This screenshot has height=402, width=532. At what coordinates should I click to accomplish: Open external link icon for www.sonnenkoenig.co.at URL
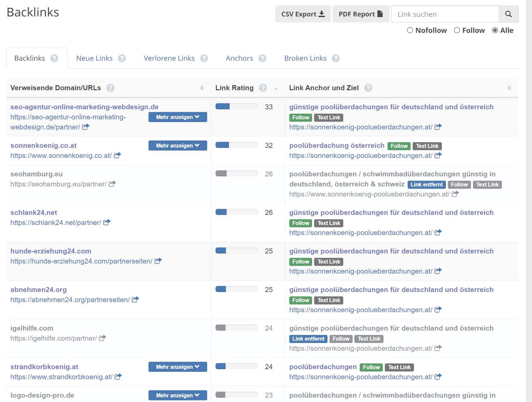117,155
